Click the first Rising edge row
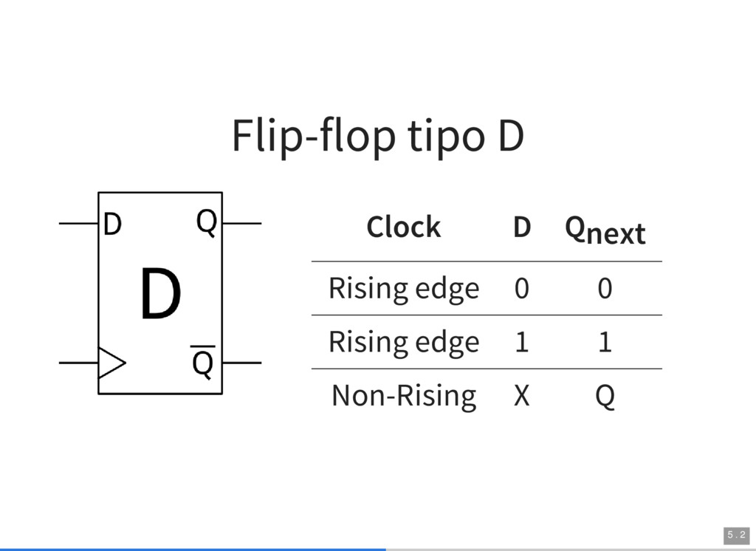756x551 pixels. point(487,289)
